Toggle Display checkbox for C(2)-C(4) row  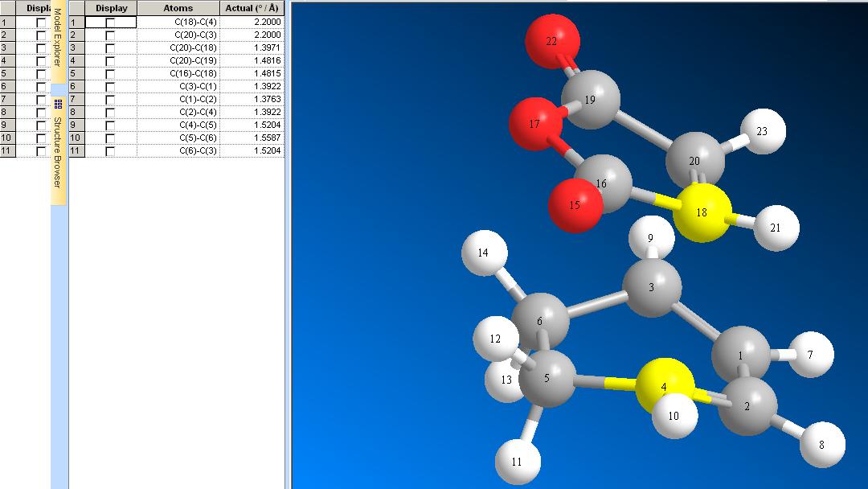(110, 113)
